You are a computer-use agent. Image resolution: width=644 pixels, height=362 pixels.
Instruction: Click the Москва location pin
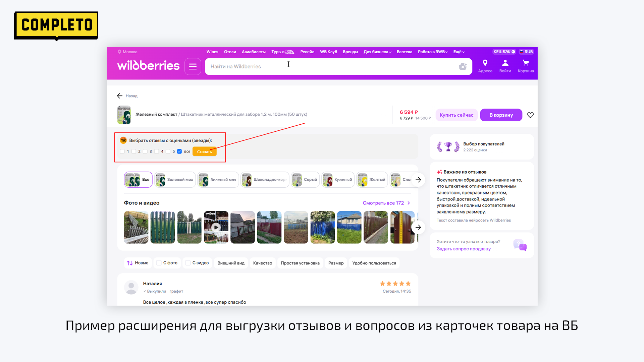[119, 52]
